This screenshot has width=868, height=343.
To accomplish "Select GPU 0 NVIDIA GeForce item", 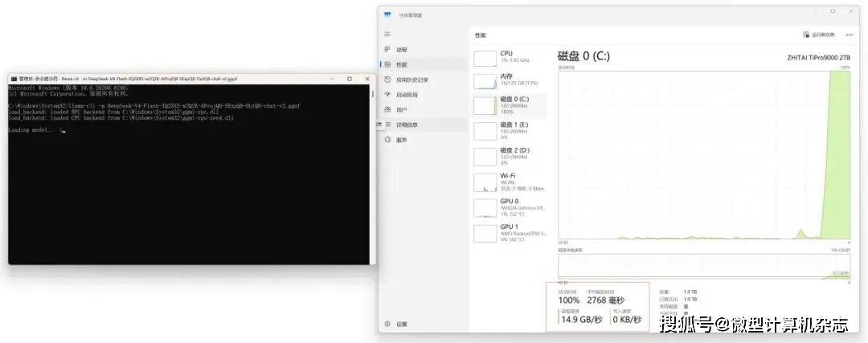I will coord(510,207).
